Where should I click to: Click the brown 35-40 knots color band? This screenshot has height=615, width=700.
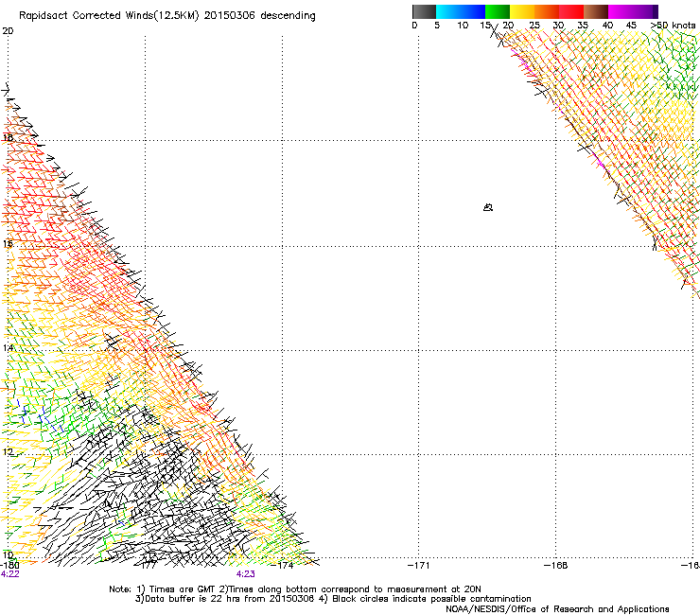(x=596, y=11)
